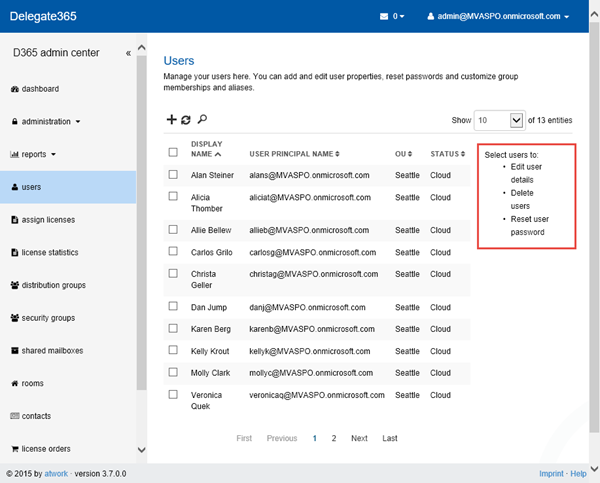
Task: Click the plus icon to add user
Action: pyautogui.click(x=171, y=120)
